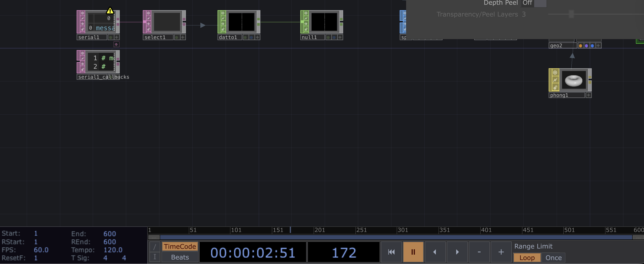The width and height of the screenshot is (644, 264).
Task: Toggle the blue display flag on datto1
Action: pyautogui.click(x=251, y=37)
